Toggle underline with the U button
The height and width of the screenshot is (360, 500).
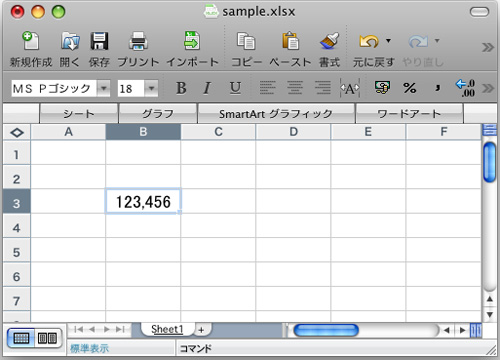pyautogui.click(x=235, y=88)
